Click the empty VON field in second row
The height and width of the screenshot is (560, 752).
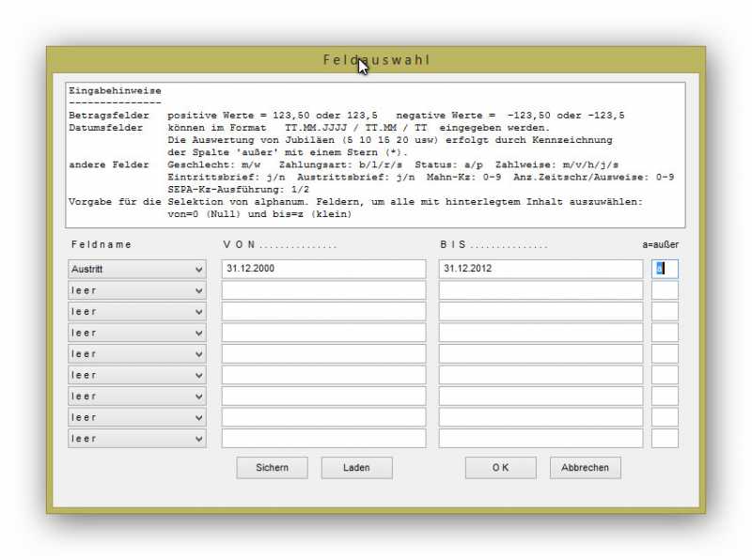323,290
